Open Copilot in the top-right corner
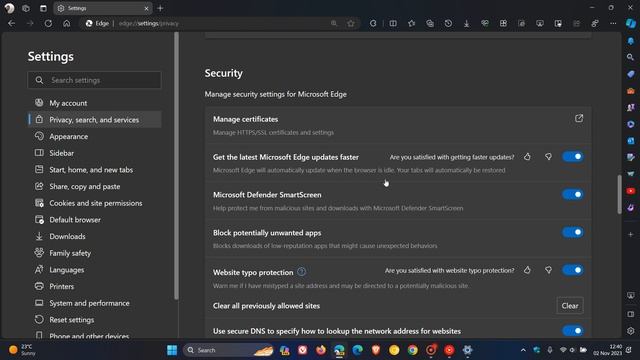 click(631, 23)
